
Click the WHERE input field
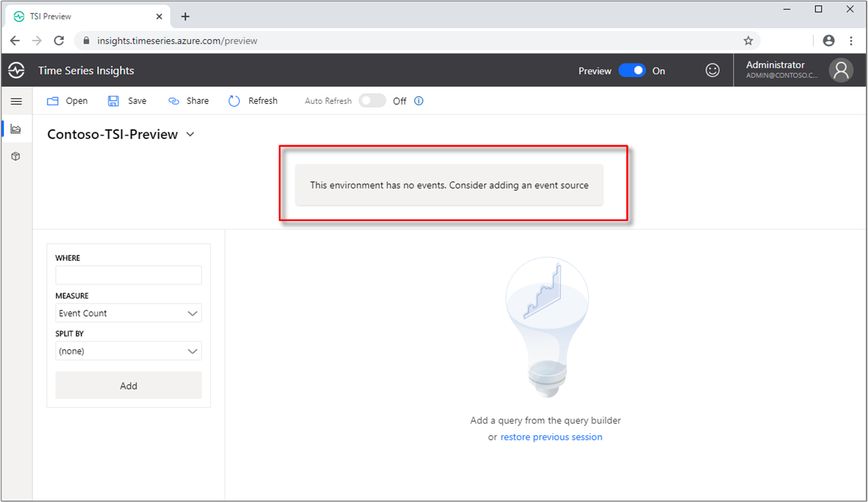129,275
